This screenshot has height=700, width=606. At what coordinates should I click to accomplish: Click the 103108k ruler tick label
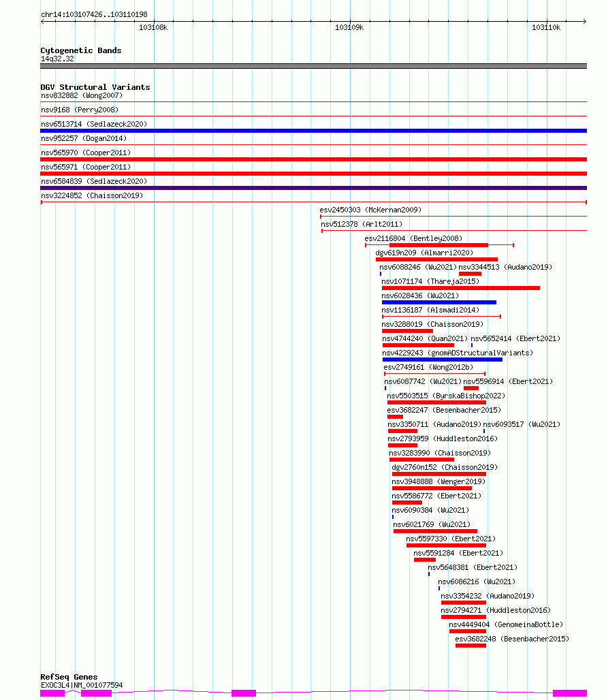click(x=153, y=28)
